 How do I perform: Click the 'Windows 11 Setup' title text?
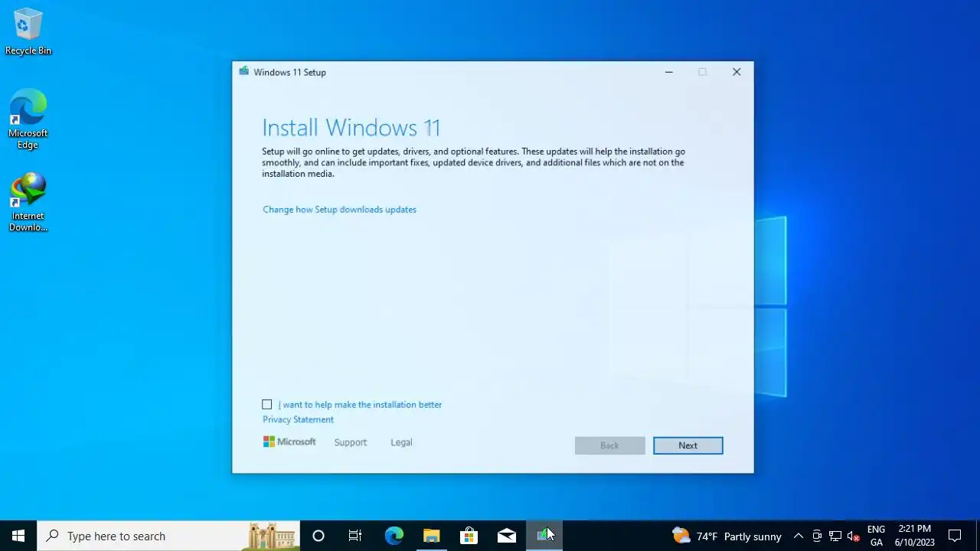(x=289, y=72)
